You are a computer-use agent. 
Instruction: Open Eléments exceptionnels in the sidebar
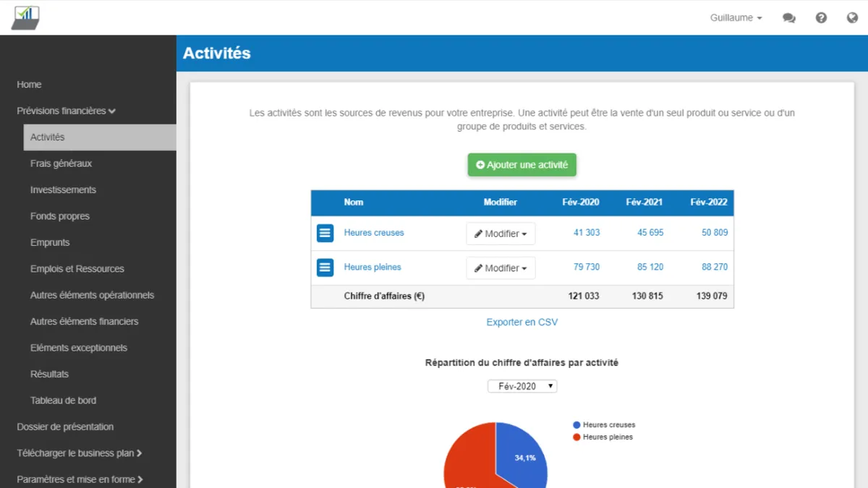click(x=79, y=348)
